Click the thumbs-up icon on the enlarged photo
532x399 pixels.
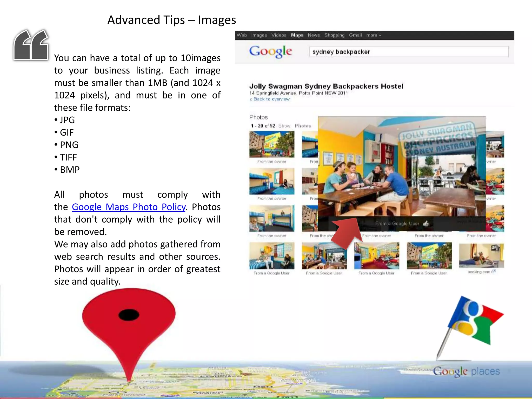click(426, 223)
